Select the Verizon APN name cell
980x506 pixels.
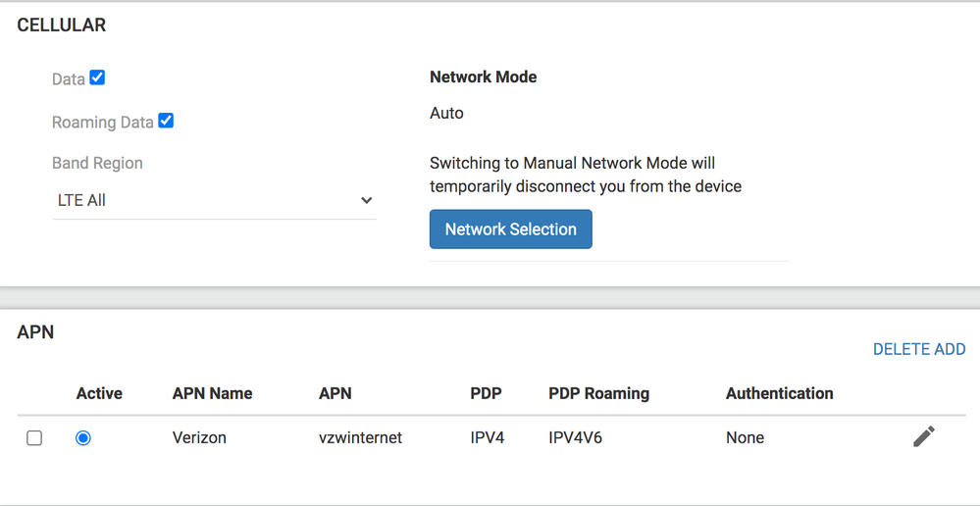point(199,438)
